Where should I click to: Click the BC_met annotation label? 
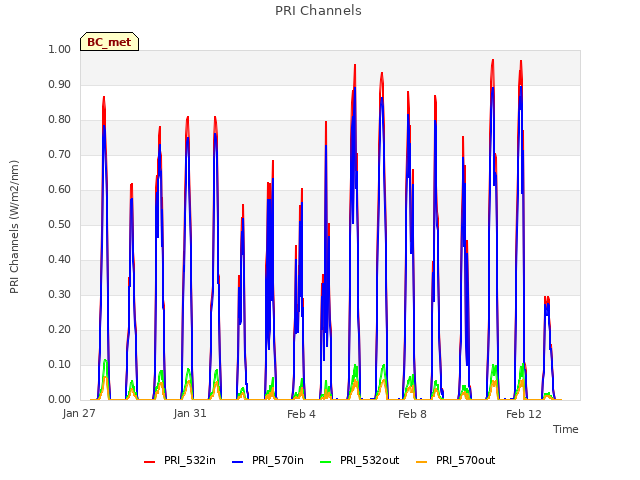(x=109, y=42)
